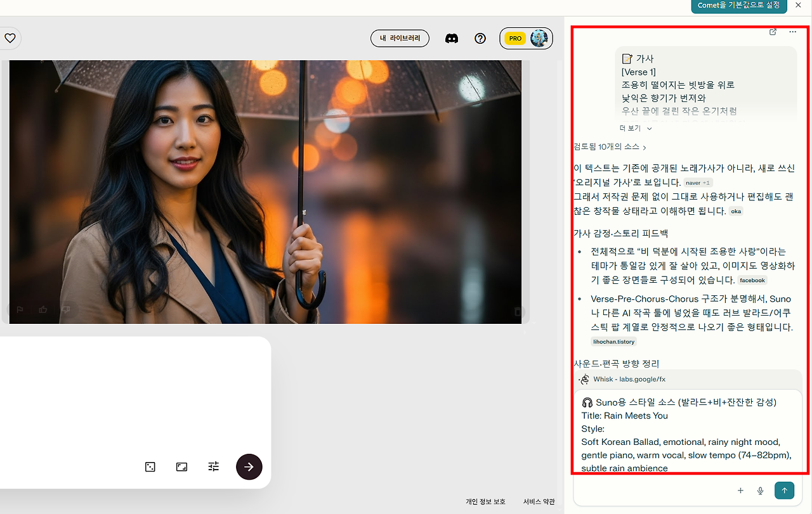Click the text Title: Rain Meets You
Screen dimensions: 812x514
(625, 416)
